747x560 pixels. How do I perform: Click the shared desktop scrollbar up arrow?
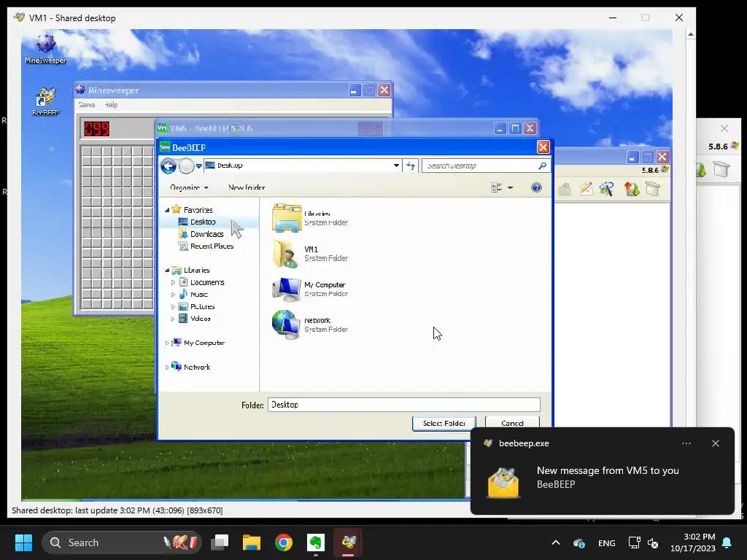pos(690,34)
